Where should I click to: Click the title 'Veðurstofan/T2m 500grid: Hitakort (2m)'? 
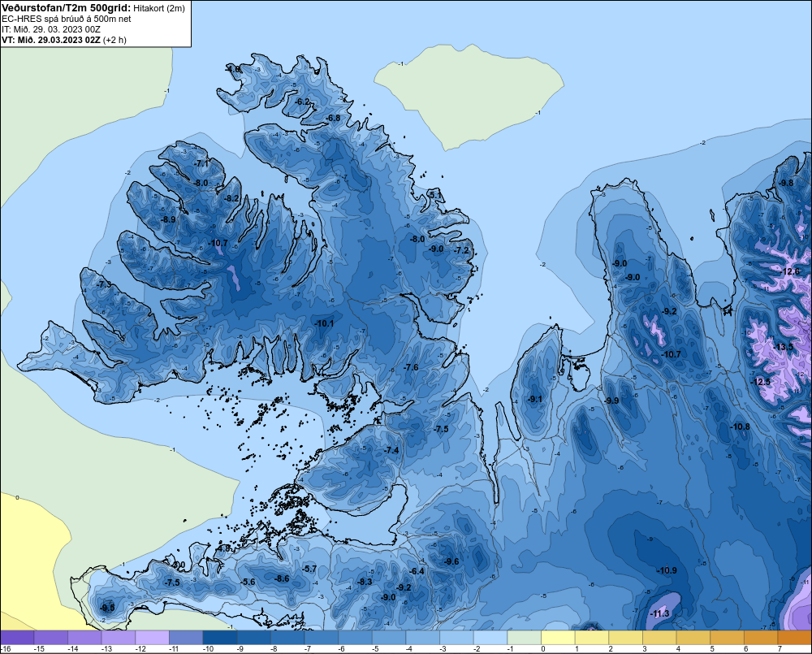click(93, 8)
